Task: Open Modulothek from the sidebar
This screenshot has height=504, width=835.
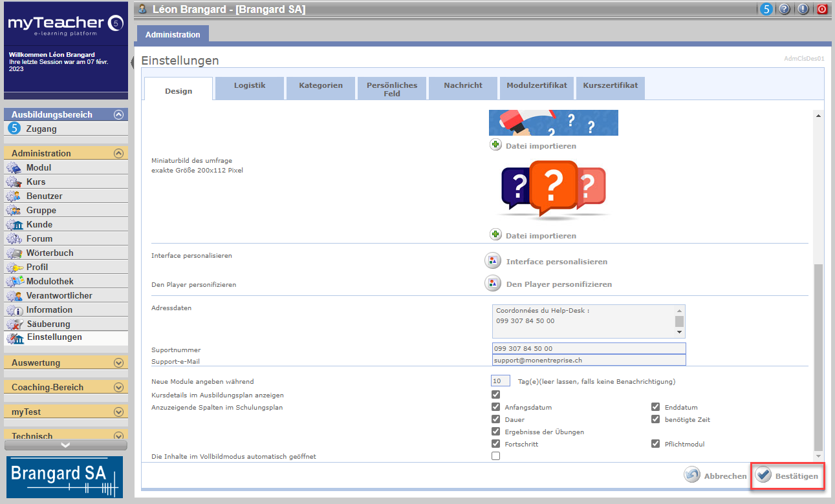Action: 49,281
